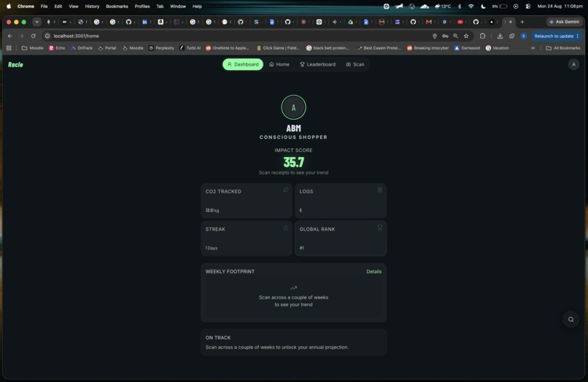Open the Vacation bookmark
The height and width of the screenshot is (382, 588).
[498, 48]
